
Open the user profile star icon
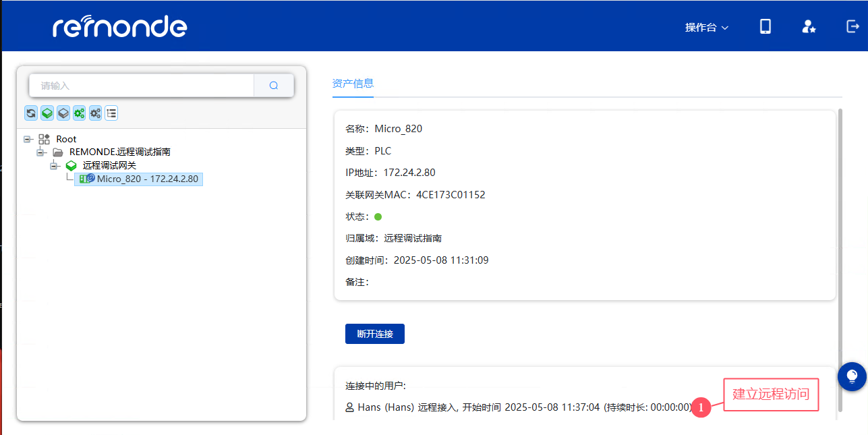pos(809,27)
